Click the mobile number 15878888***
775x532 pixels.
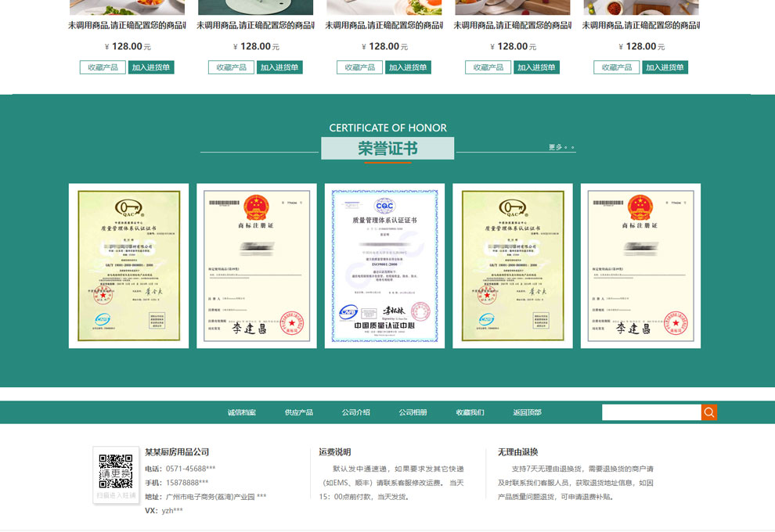pyautogui.click(x=187, y=483)
